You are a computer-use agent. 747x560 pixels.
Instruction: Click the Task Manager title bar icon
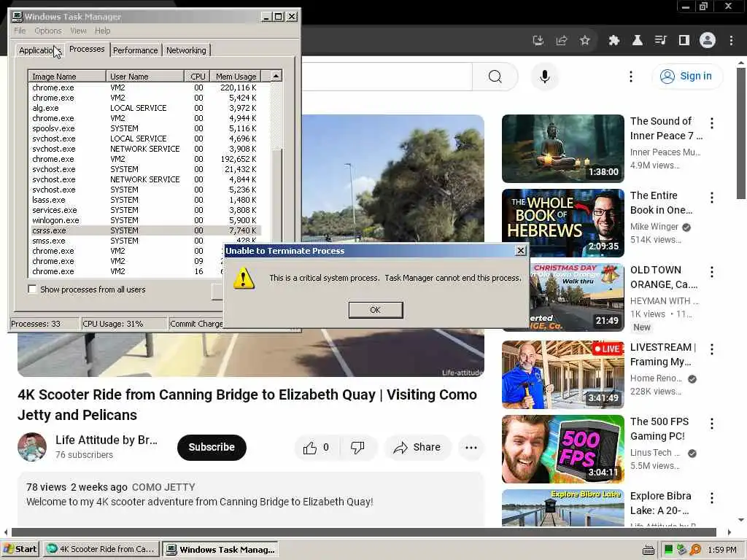coord(18,17)
